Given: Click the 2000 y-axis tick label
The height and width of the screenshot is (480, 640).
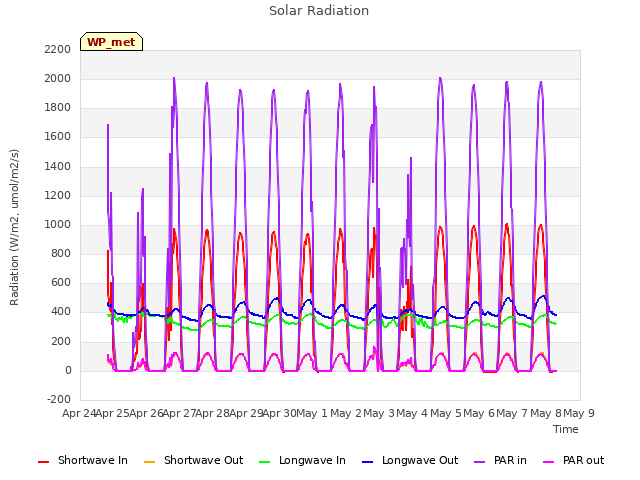Looking at the screenshot, I should (58, 78).
